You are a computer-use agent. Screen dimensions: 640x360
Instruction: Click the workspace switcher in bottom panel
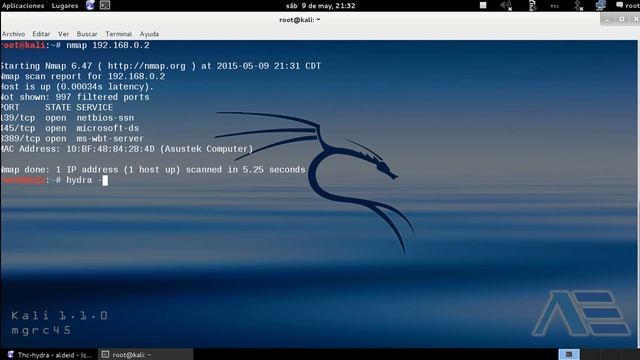569,354
